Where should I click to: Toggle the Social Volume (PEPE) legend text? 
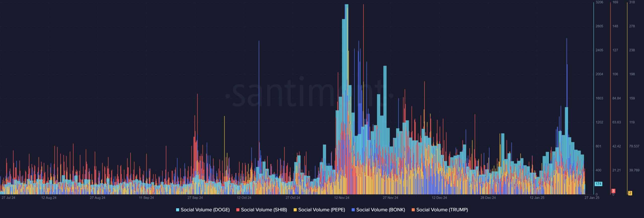pos(321,210)
